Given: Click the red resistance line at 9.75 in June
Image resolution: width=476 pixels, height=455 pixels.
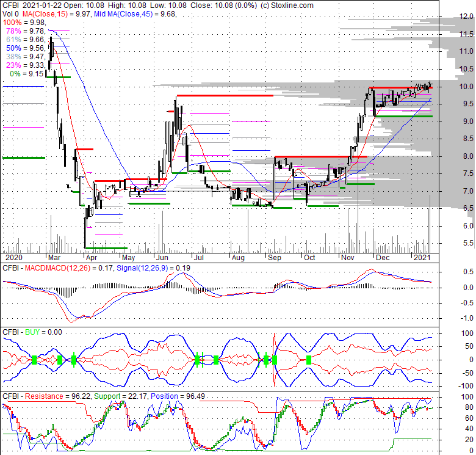Looking at the screenshot, I should [x=225, y=96].
